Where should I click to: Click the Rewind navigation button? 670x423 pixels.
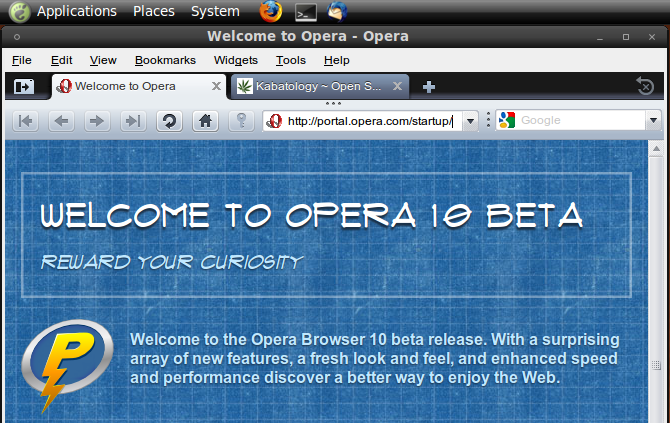26,121
